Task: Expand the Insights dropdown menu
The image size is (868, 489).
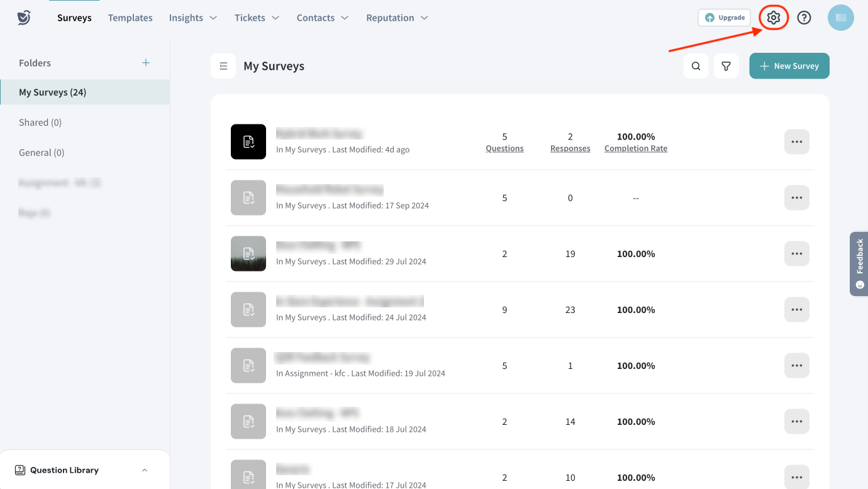Action: click(x=192, y=18)
